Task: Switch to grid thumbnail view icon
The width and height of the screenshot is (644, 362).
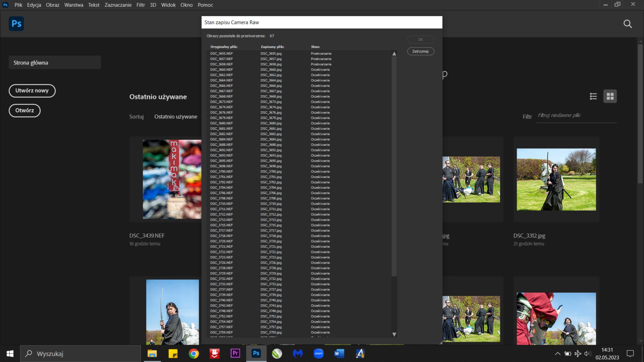Action: 610,96
